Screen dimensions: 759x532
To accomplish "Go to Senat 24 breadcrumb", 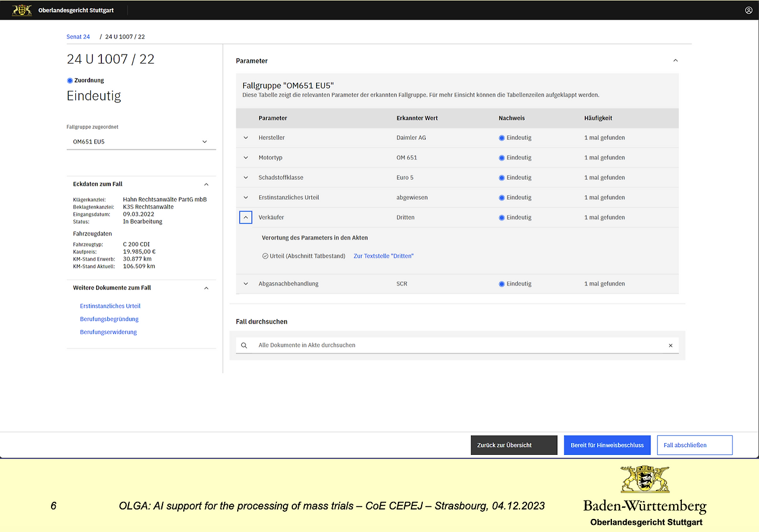I will click(78, 37).
